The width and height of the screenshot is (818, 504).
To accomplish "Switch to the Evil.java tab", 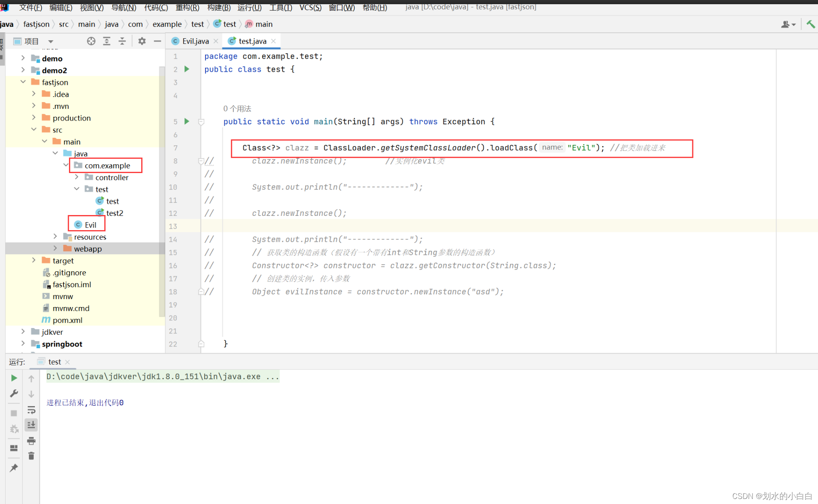I will point(195,41).
